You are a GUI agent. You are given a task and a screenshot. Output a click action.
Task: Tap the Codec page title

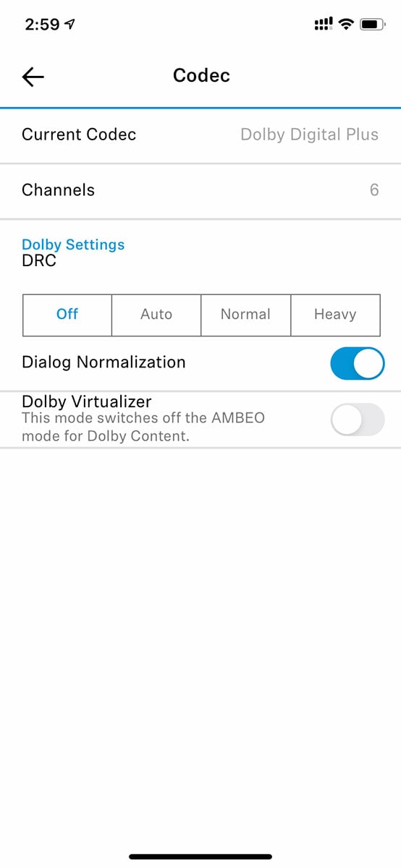point(201,75)
